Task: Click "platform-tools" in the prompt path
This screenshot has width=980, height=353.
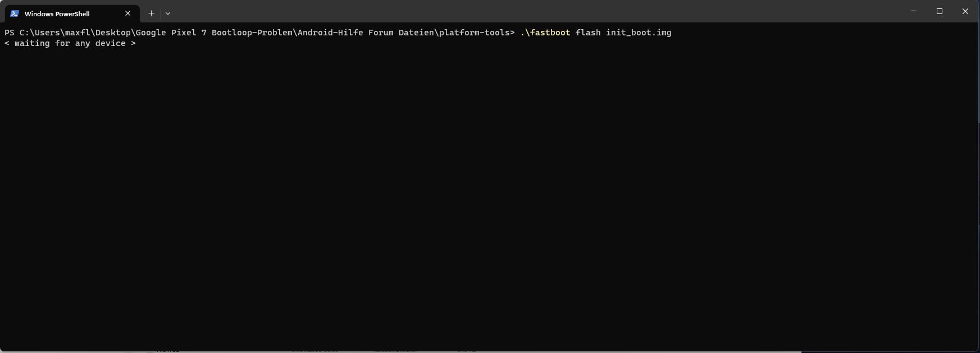Action: click(x=475, y=33)
